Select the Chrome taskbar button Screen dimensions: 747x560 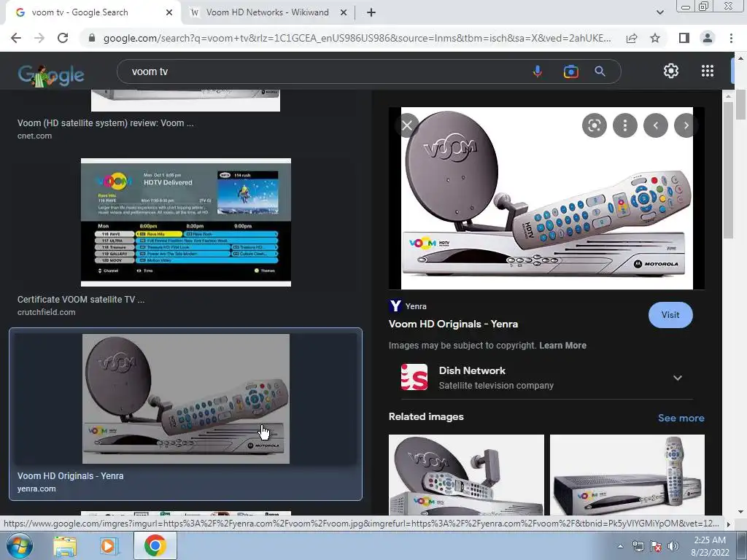[x=155, y=545]
